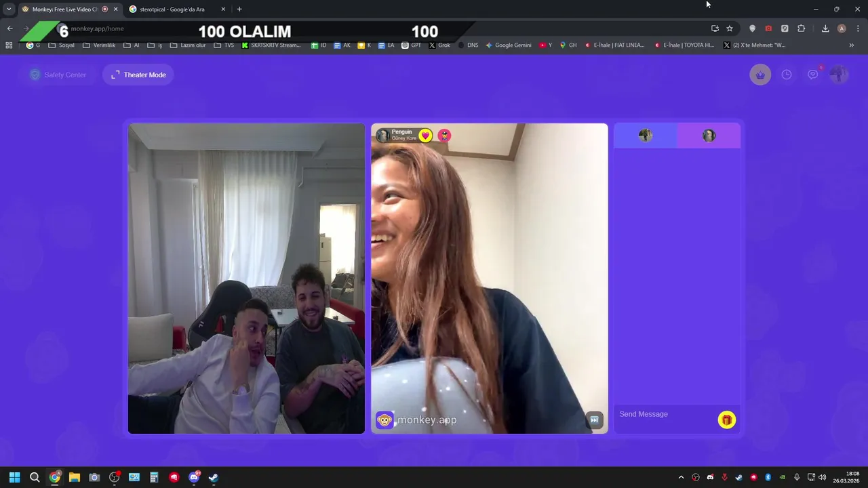
Task: Open the Sosyal bookmarks folder
Action: coord(62,45)
